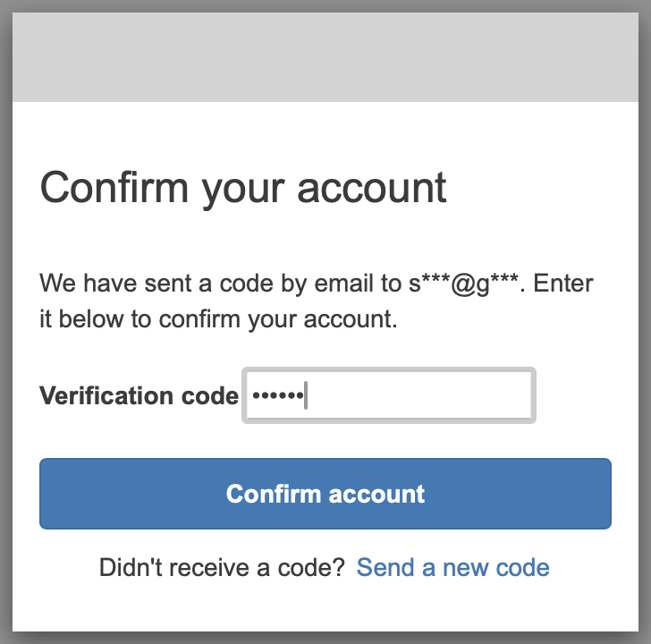The image size is (651, 644).
Task: Click the "Confirm your account" heading
Action: pos(243,189)
